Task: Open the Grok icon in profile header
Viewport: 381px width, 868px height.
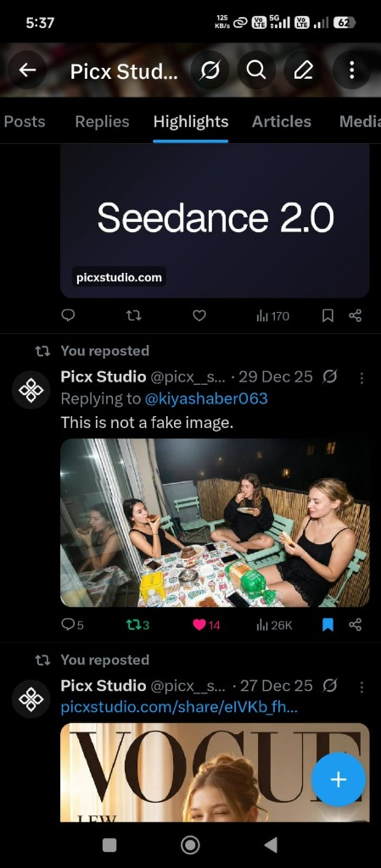Action: pyautogui.click(x=210, y=70)
